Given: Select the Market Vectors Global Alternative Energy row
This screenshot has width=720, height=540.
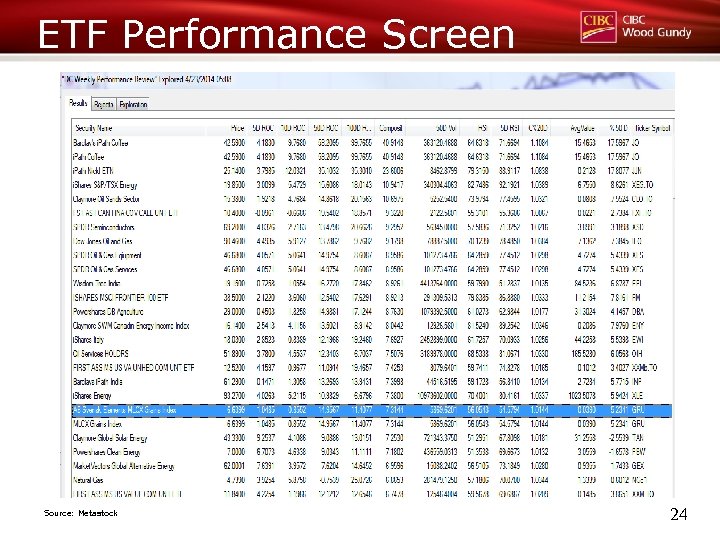Looking at the screenshot, I should [372, 466].
